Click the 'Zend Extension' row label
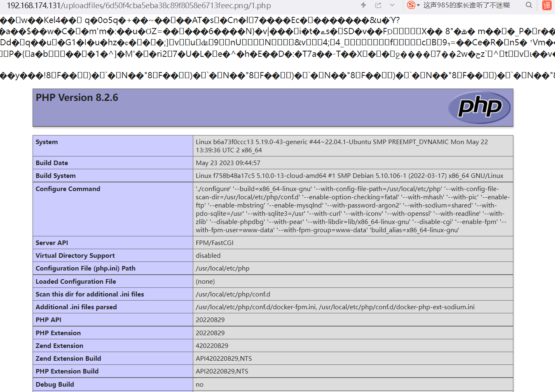The height and width of the screenshot is (392, 555). pyautogui.click(x=59, y=346)
